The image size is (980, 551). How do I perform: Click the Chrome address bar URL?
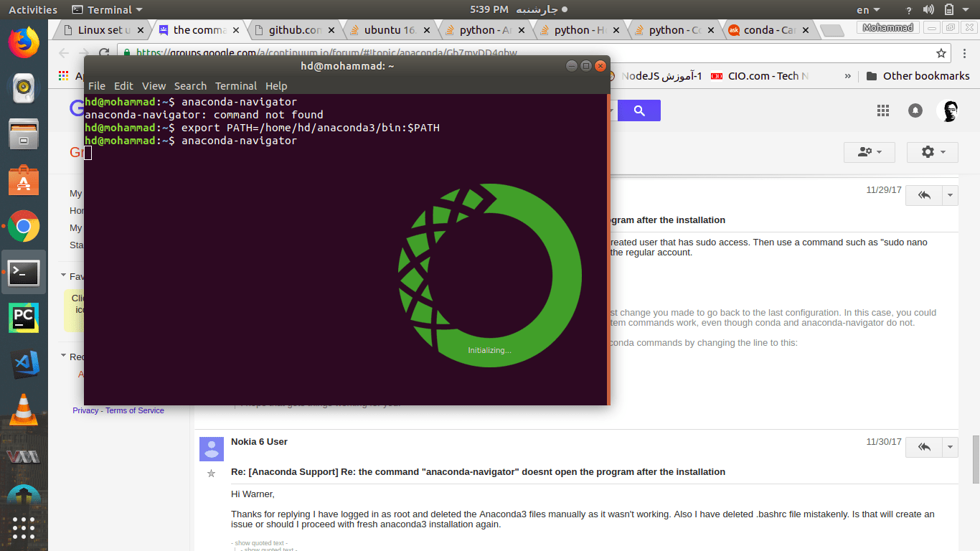(x=326, y=53)
